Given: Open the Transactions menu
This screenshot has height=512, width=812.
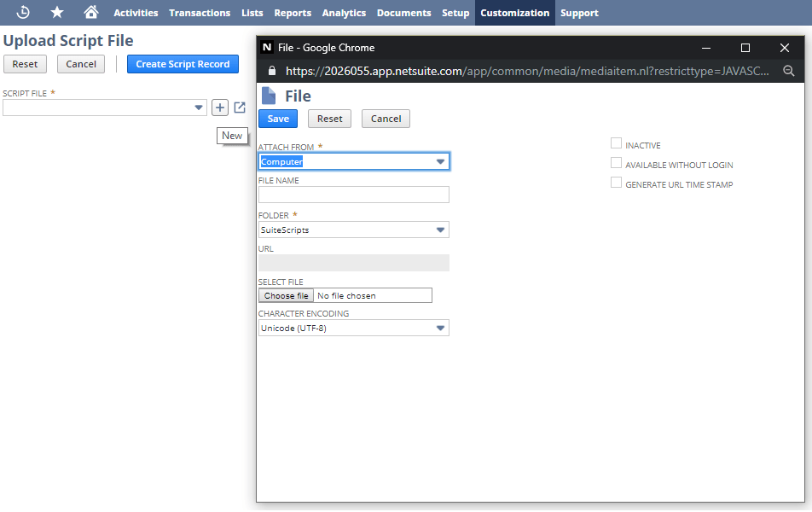Looking at the screenshot, I should click(200, 12).
